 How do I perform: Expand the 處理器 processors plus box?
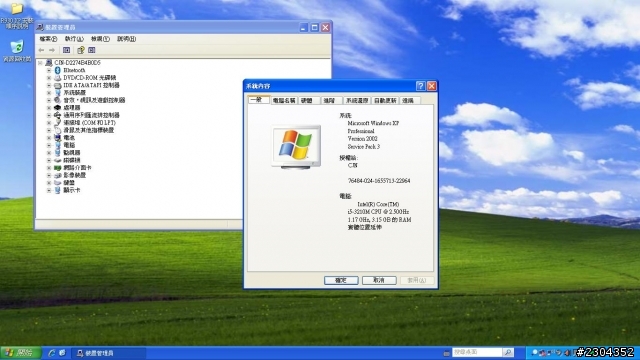tap(49, 108)
